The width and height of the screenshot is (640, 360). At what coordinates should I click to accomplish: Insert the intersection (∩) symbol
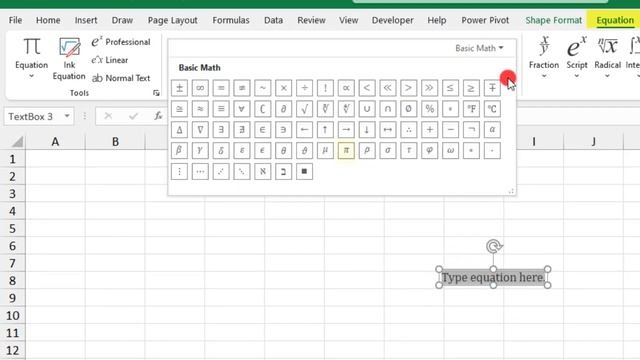(388, 109)
